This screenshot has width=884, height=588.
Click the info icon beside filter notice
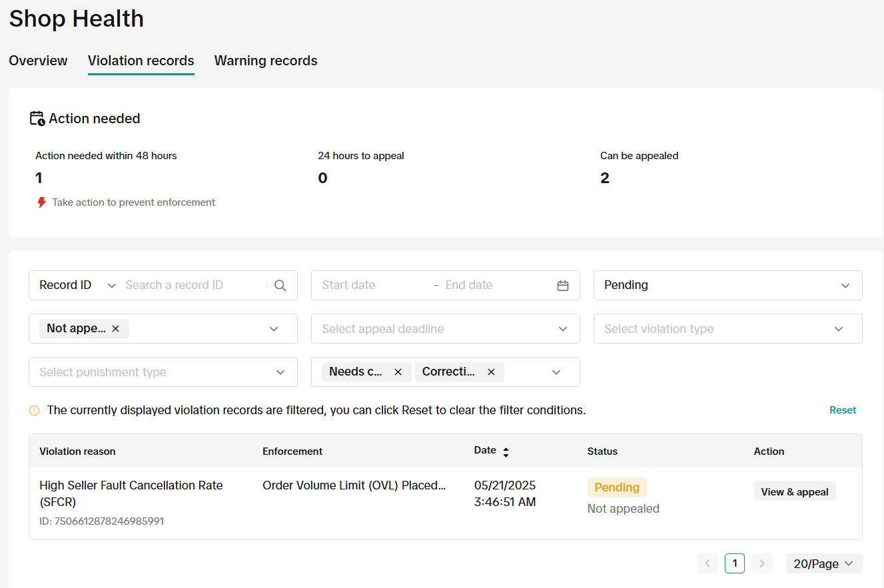click(35, 411)
